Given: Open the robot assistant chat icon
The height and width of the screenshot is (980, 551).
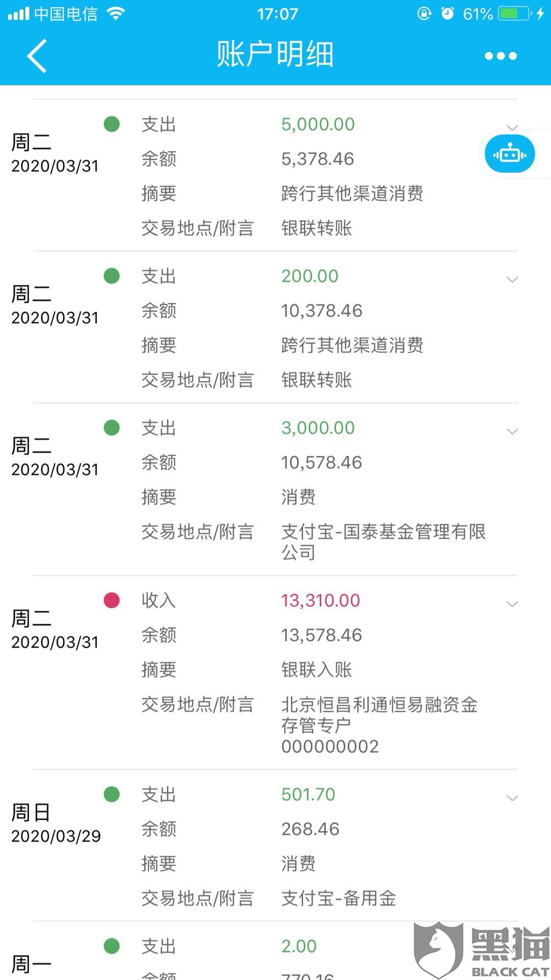Looking at the screenshot, I should click(510, 154).
